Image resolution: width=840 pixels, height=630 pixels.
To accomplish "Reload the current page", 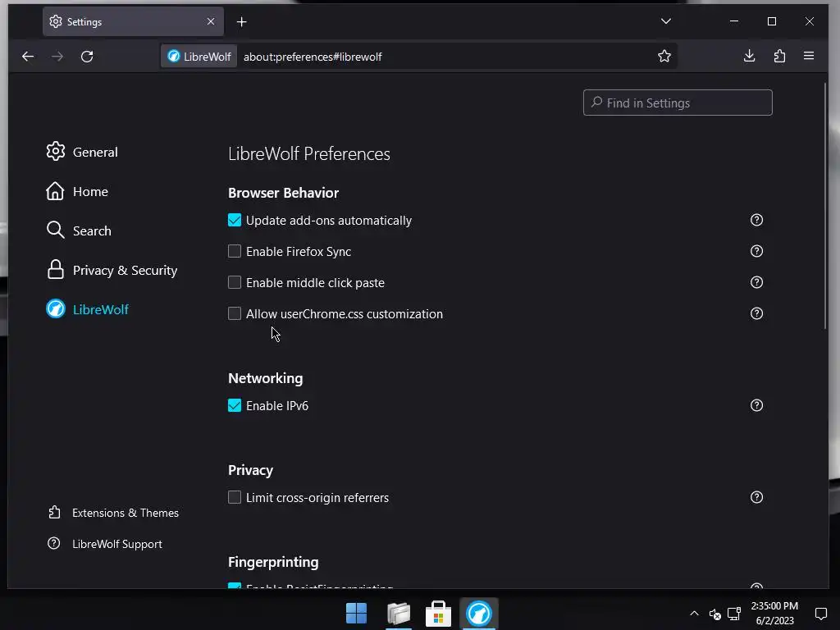I will point(87,57).
